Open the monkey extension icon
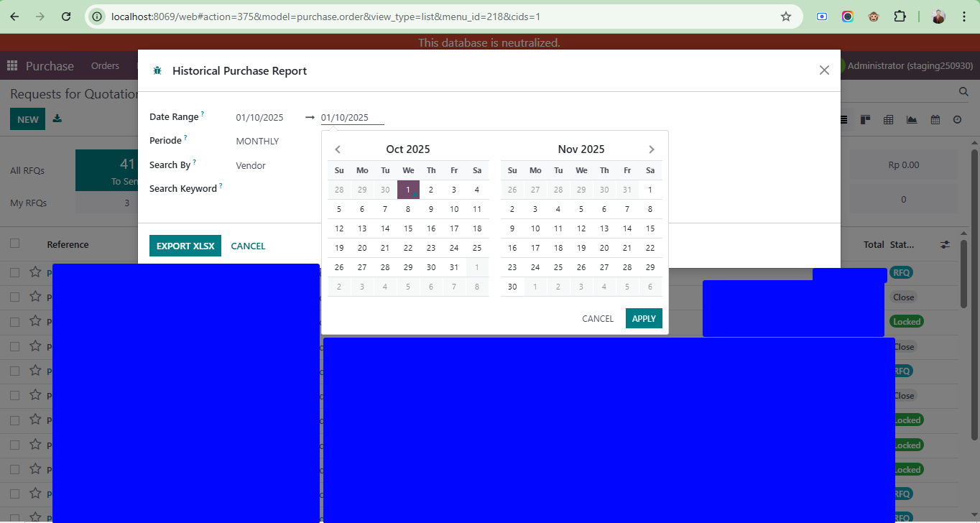 pyautogui.click(x=874, y=17)
